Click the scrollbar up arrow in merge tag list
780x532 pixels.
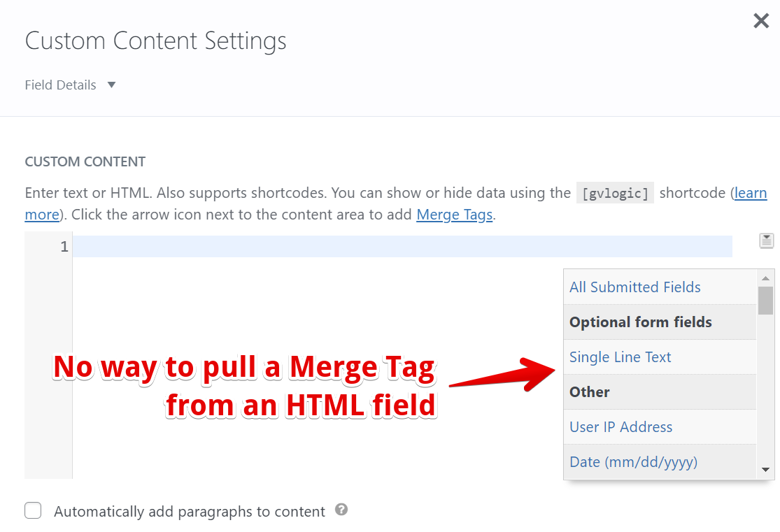pos(765,277)
